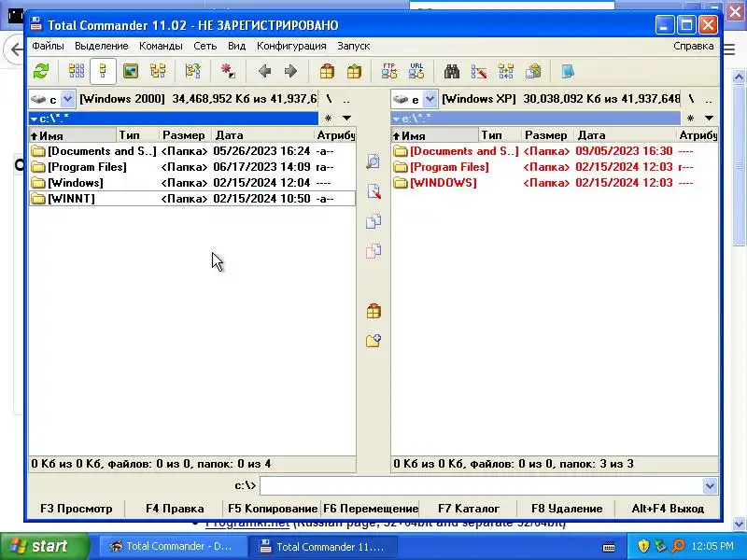The width and height of the screenshot is (747, 560).
Task: Click the F8 Удаление button
Action: coord(567,509)
